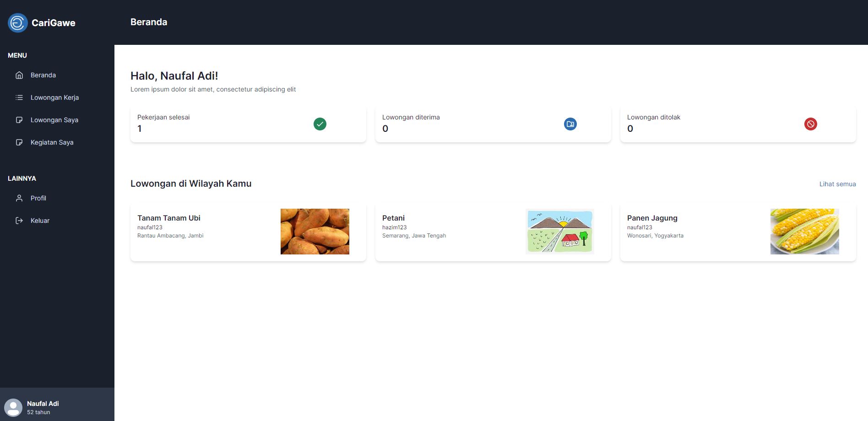The height and width of the screenshot is (421, 868).
Task: Click the Profil person icon
Action: tap(19, 198)
